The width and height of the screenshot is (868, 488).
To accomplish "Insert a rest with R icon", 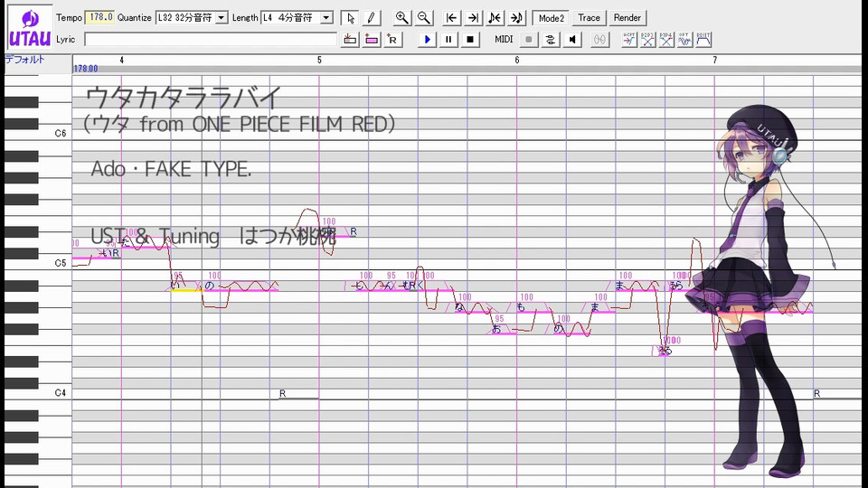I will tap(393, 39).
